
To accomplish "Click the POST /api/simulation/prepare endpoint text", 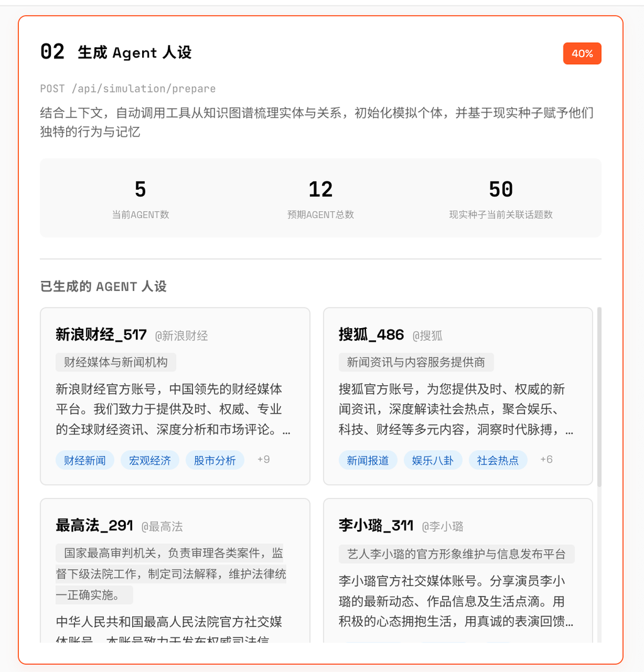I will [x=128, y=89].
